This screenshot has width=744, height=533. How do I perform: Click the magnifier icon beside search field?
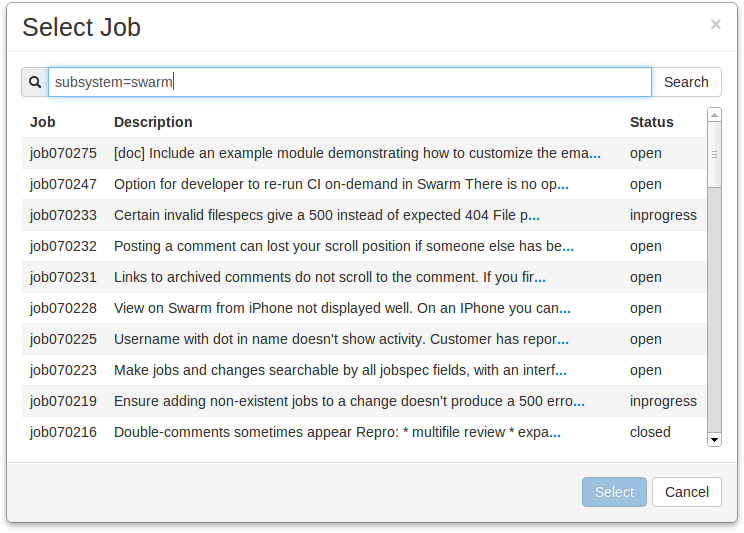point(35,82)
